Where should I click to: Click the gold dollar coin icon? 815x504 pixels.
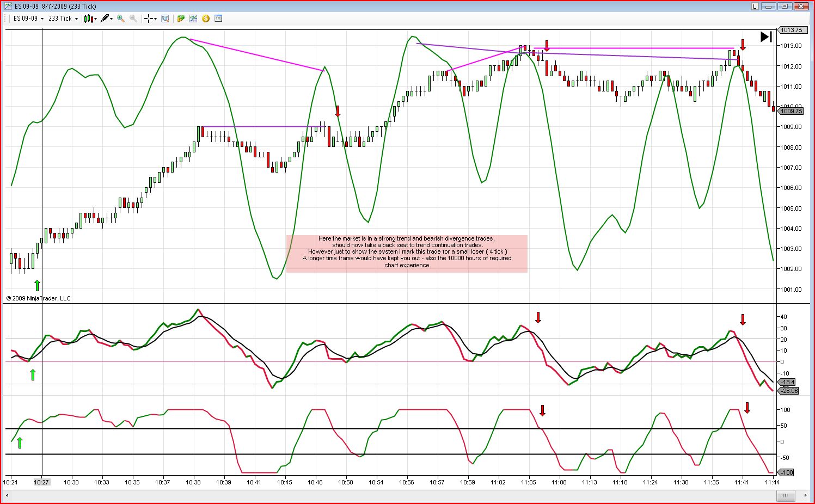(206, 19)
